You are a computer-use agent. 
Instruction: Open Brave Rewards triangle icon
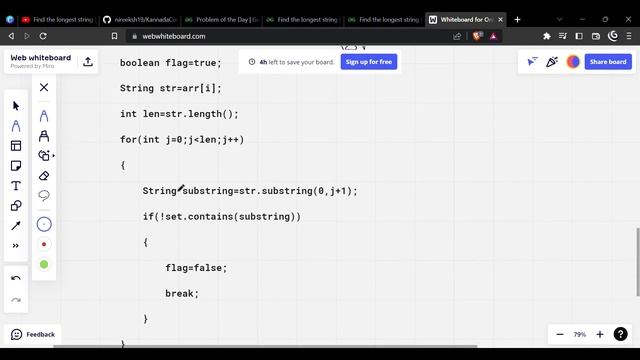[x=493, y=36]
